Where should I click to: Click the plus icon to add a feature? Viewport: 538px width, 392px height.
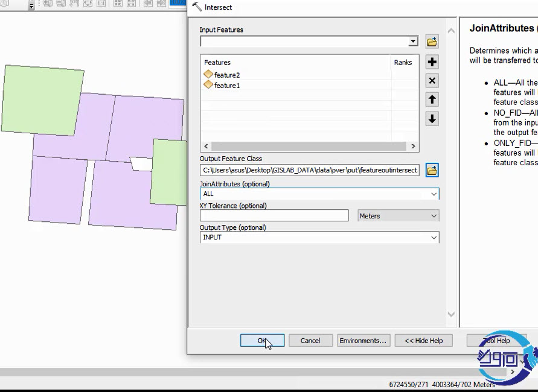click(432, 62)
